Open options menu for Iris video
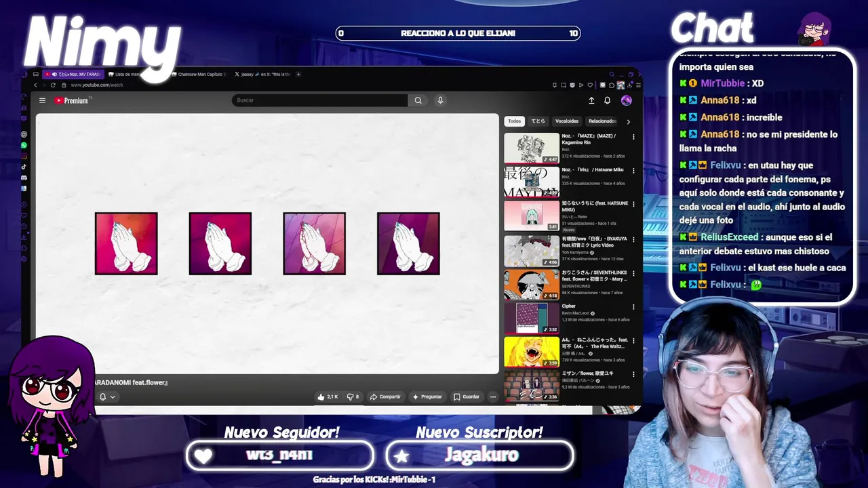Screen dimensions: 868x488 633,171
